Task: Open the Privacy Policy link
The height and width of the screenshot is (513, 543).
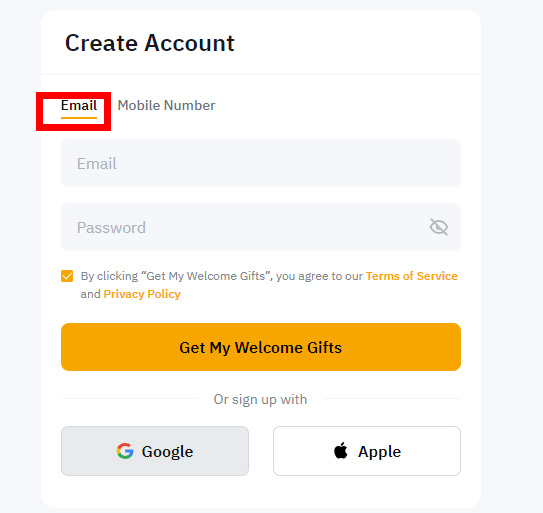Action: [142, 294]
